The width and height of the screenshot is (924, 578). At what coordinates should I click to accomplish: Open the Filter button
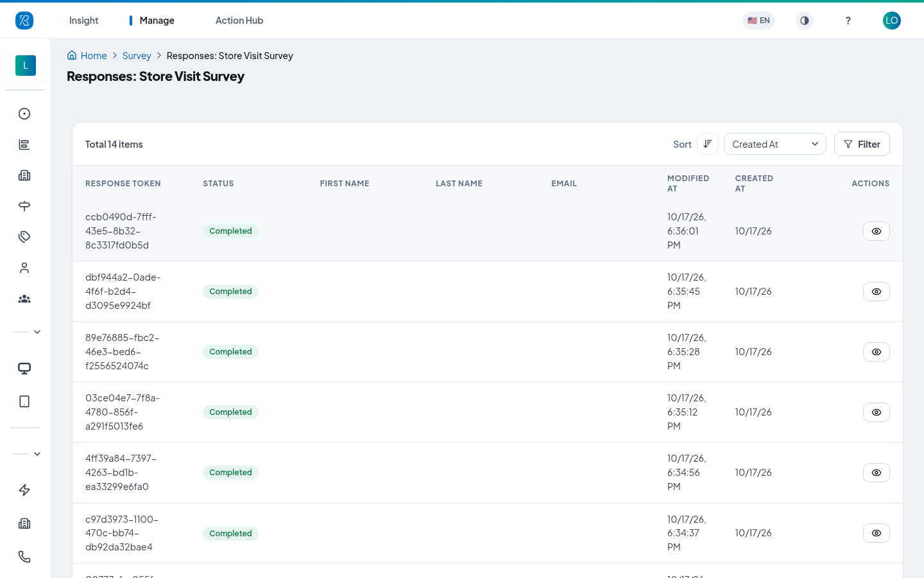pos(862,144)
